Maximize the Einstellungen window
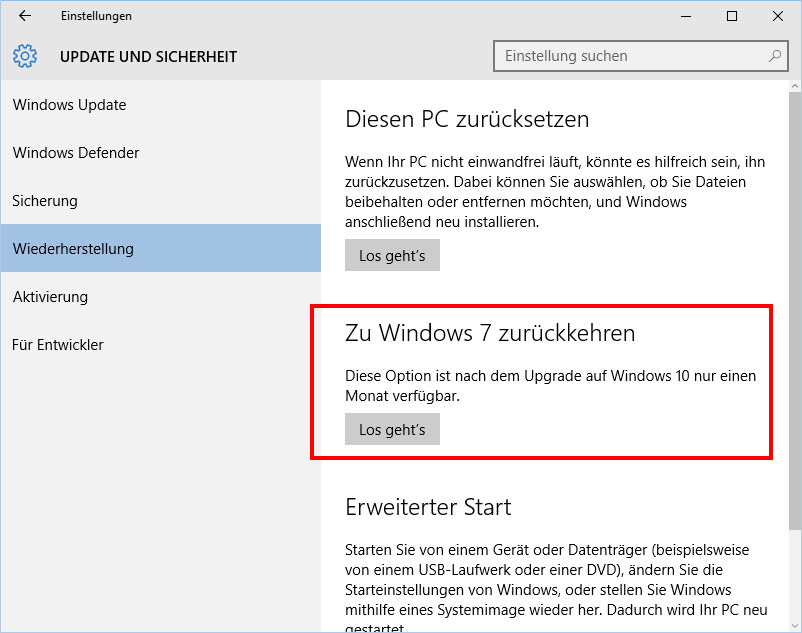This screenshot has height=633, width=802. (x=732, y=16)
